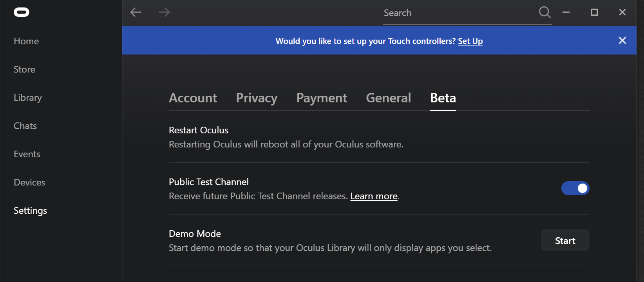Go back with the left arrow
This screenshot has height=282, width=644.
(x=136, y=13)
